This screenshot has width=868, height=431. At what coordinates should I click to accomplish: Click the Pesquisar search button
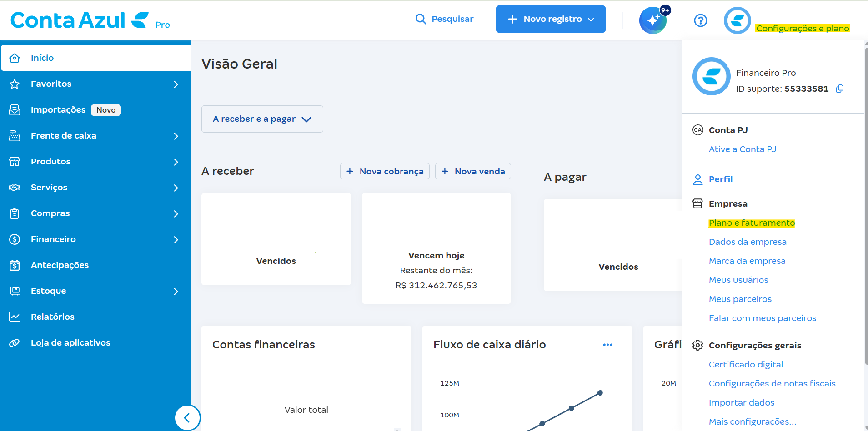[445, 19]
